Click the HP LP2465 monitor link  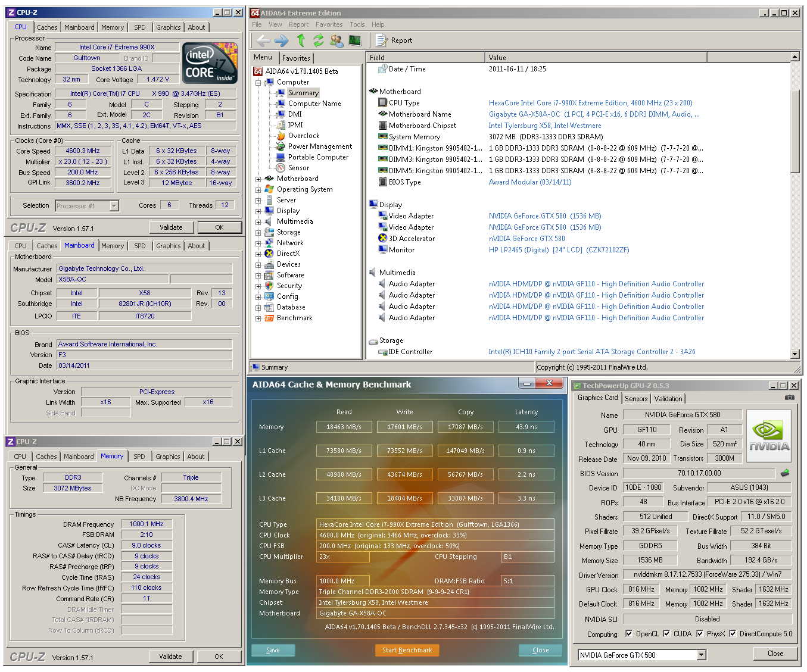(x=559, y=250)
